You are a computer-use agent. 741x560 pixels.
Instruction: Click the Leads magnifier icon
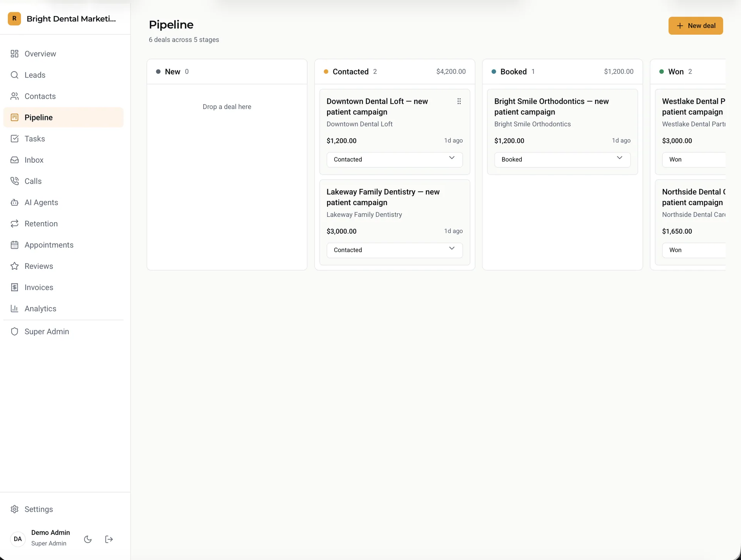point(15,75)
